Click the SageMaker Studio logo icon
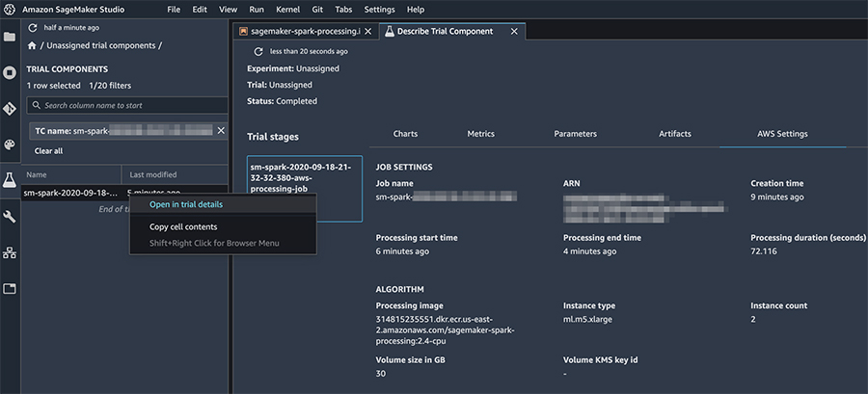 pyautogui.click(x=10, y=10)
